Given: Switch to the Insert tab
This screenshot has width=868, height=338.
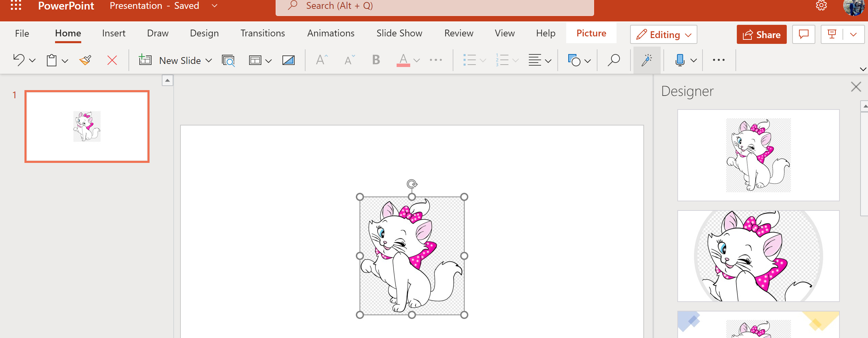Looking at the screenshot, I should point(114,33).
